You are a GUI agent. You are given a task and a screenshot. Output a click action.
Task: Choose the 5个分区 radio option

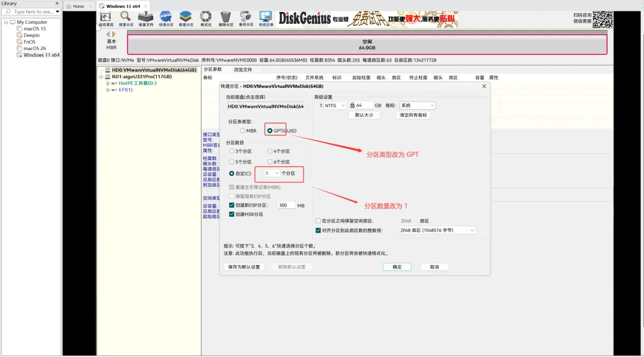click(231, 162)
